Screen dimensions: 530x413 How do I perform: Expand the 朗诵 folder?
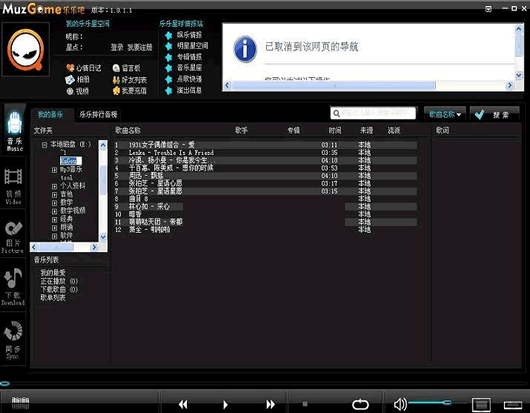[54, 228]
